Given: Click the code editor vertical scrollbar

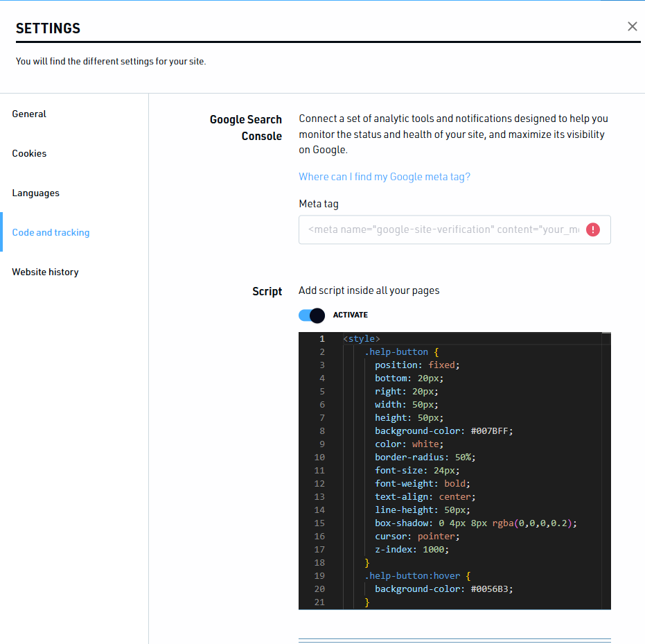Looking at the screenshot, I should point(606,471).
